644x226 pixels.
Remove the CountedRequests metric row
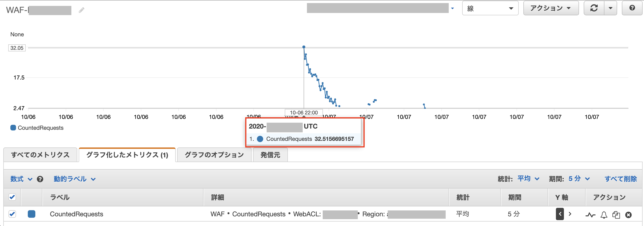click(628, 215)
